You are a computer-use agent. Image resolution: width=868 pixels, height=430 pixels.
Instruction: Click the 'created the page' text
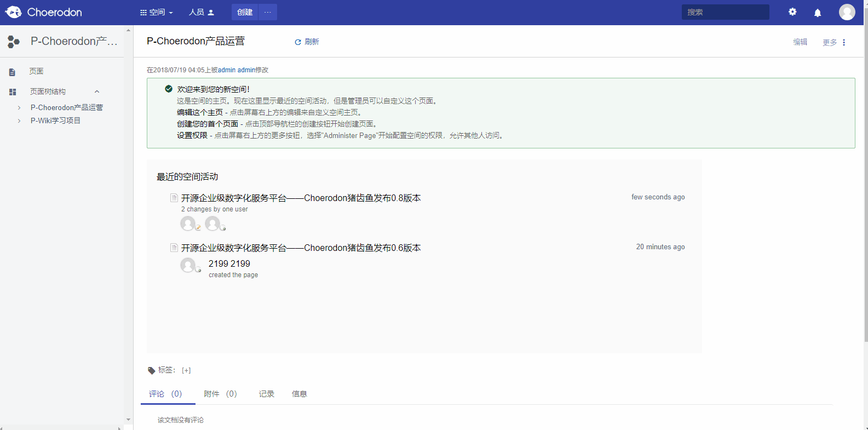point(233,275)
